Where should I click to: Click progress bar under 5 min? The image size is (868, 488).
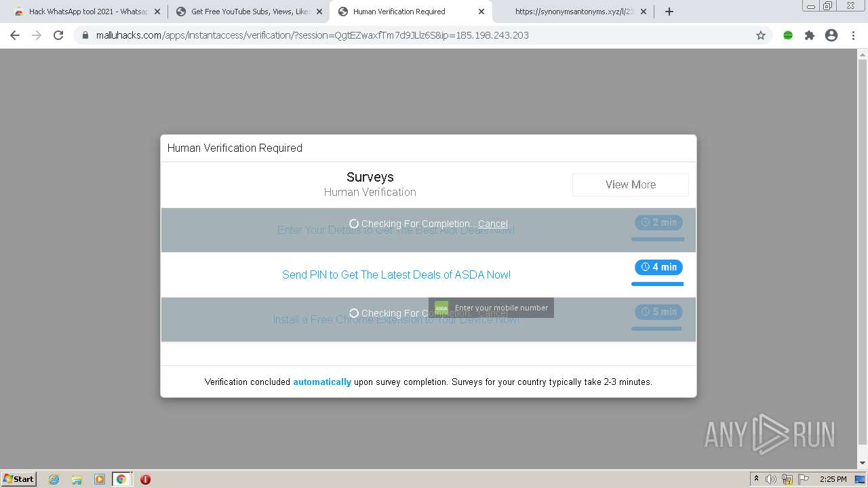tap(656, 329)
